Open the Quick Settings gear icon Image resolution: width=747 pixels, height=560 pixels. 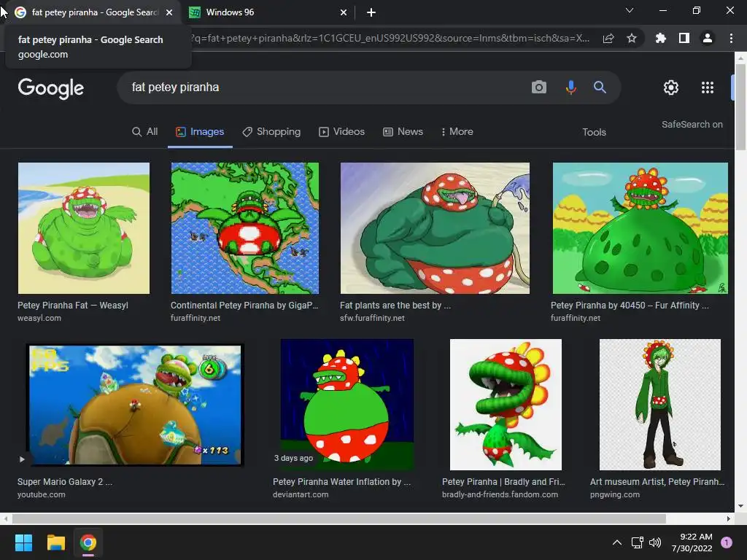(x=671, y=87)
